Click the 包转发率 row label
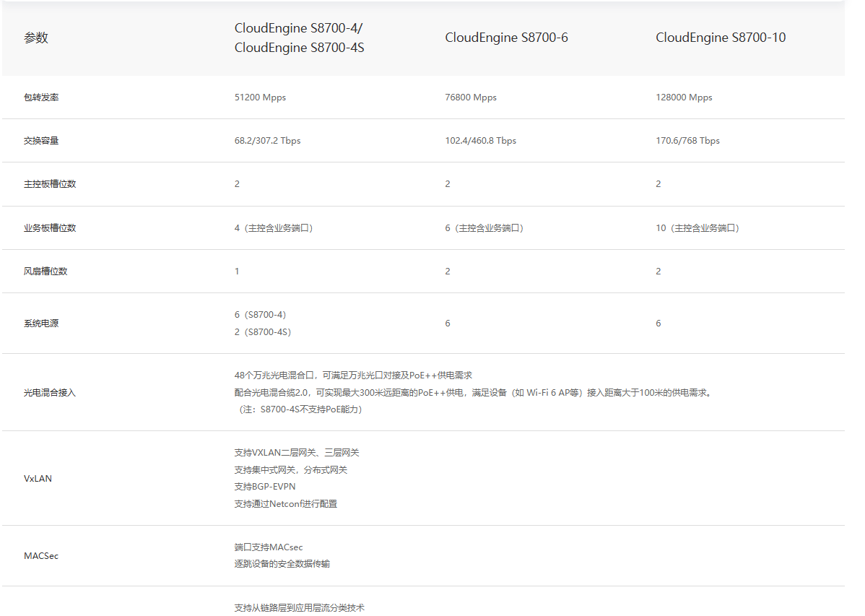 coord(41,97)
